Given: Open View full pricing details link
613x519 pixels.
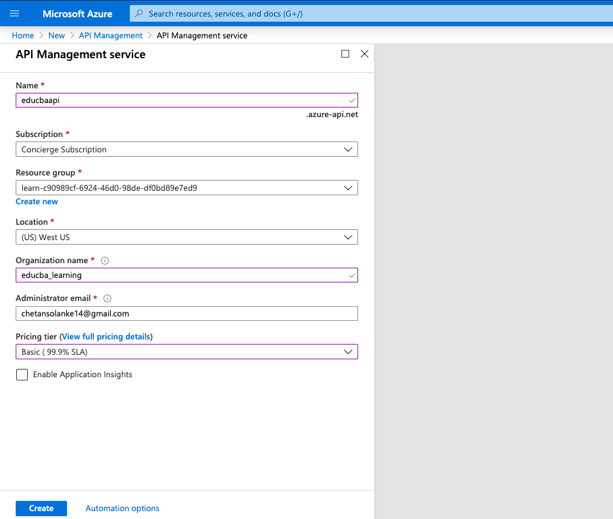Looking at the screenshot, I should pyautogui.click(x=106, y=336).
